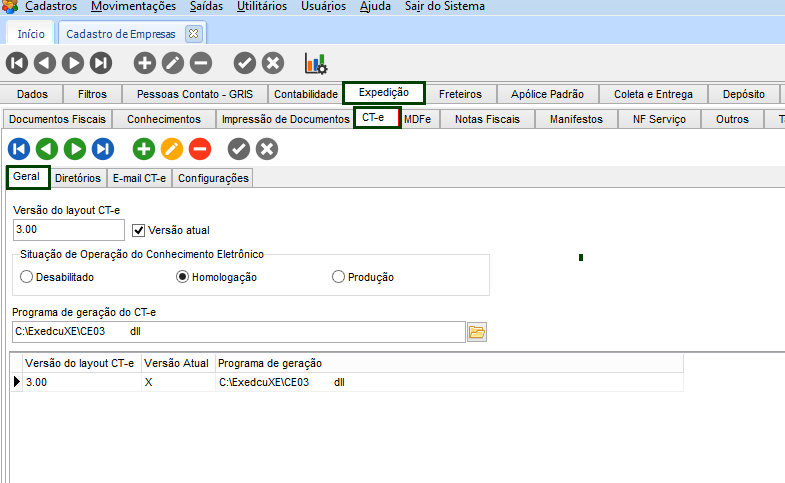Jump to first CT-e record (blue icon)
The image size is (785, 483).
click(19, 149)
